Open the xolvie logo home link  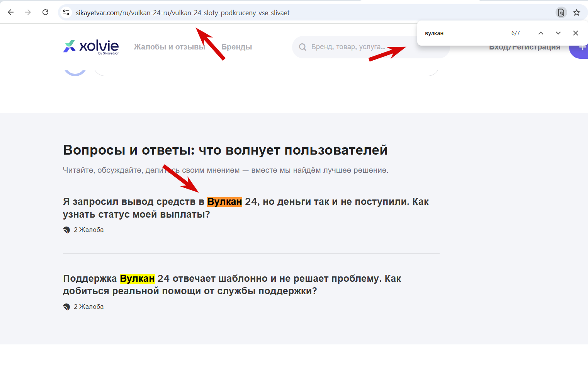91,47
